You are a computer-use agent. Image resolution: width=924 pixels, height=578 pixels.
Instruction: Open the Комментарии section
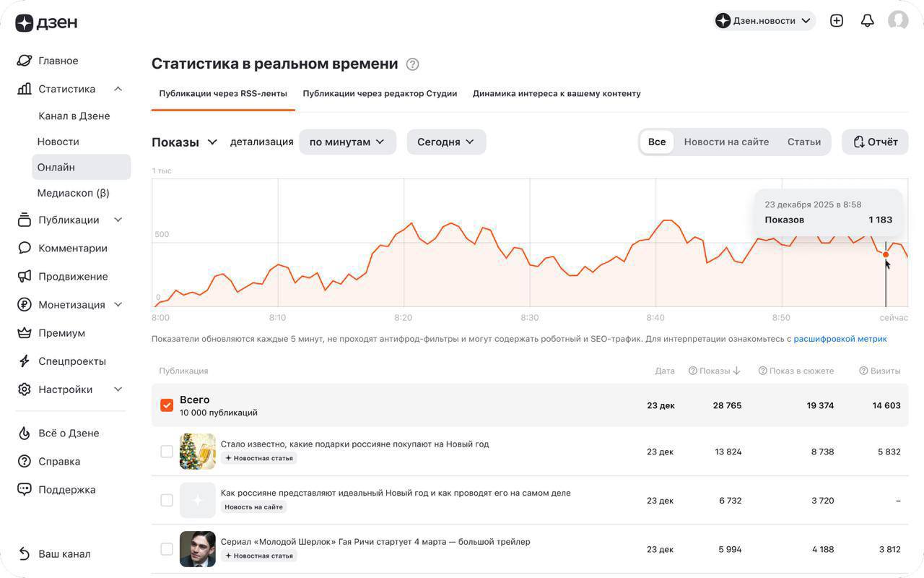75,247
